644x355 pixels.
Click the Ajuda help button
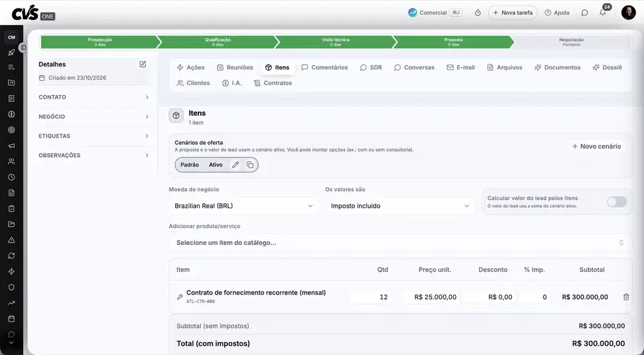pyautogui.click(x=557, y=13)
